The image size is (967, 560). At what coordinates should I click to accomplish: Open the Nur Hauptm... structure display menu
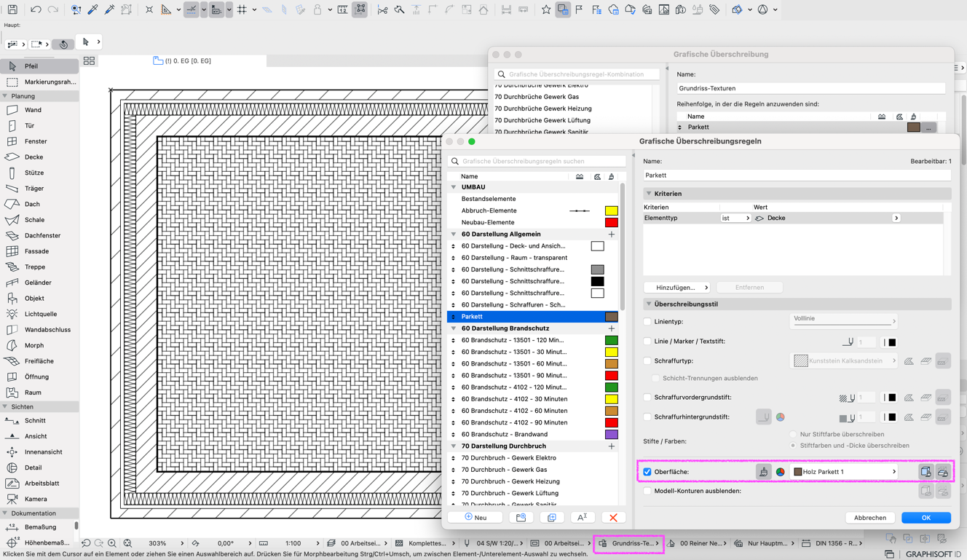(x=765, y=543)
